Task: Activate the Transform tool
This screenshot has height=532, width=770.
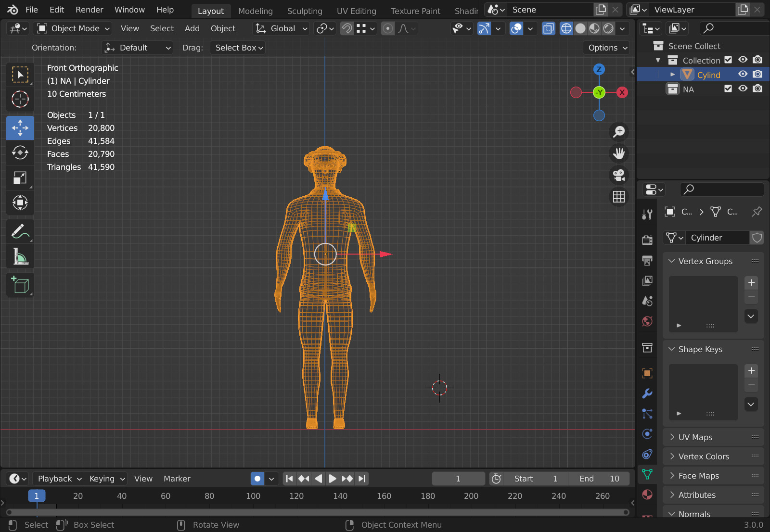Action: (x=20, y=203)
